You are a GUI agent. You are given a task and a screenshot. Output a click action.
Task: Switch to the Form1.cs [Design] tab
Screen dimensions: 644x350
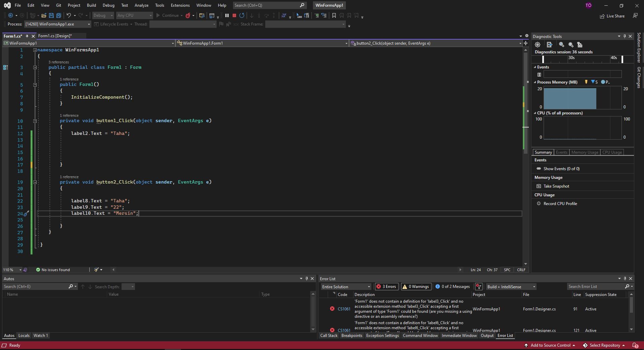[x=55, y=36]
